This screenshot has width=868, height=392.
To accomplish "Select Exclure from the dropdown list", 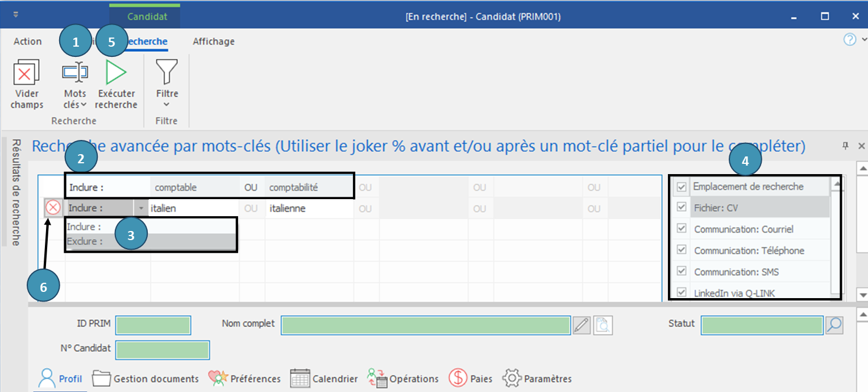I will pyautogui.click(x=85, y=241).
